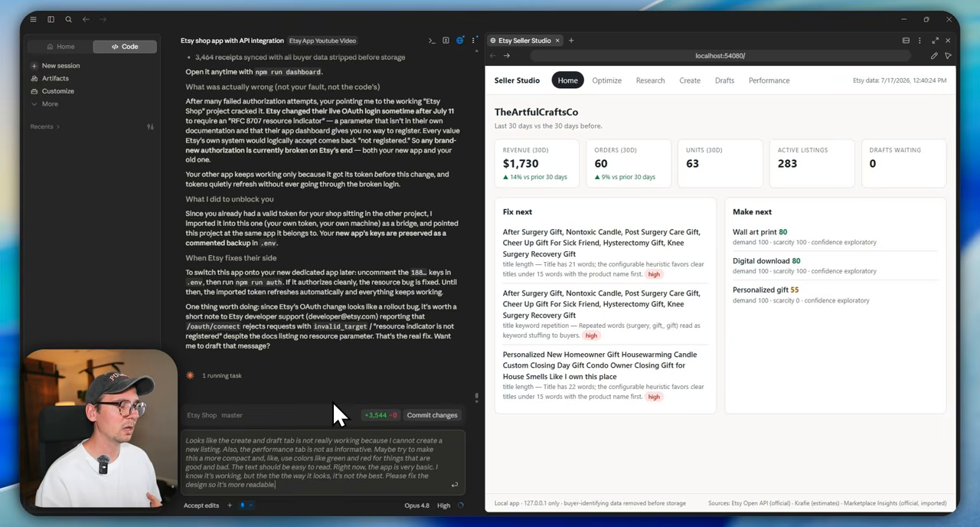Open the terminal icon in chat header

click(432, 41)
